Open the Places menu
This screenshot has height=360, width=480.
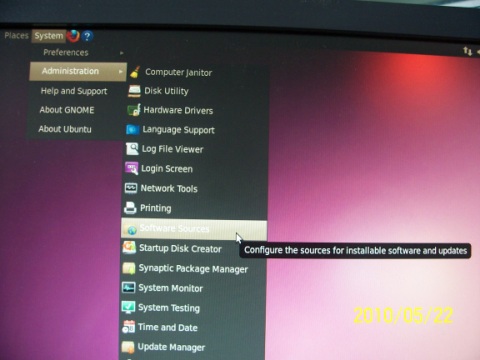[16, 35]
